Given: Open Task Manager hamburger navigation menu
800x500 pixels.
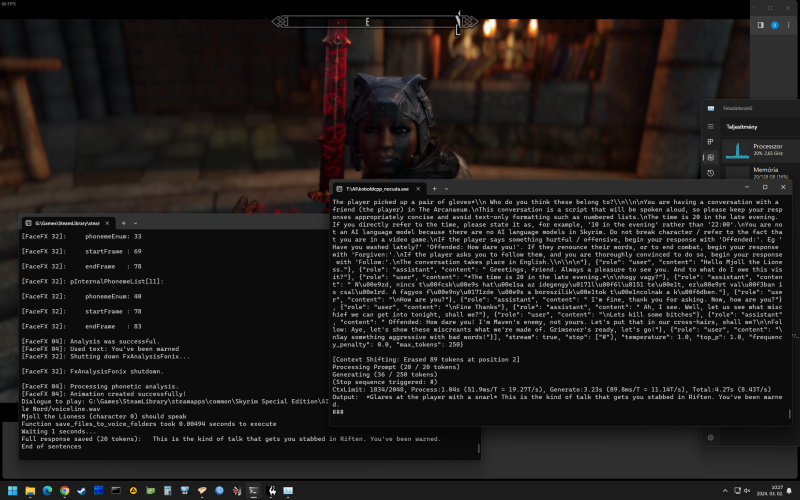Looking at the screenshot, I should click(711, 126).
